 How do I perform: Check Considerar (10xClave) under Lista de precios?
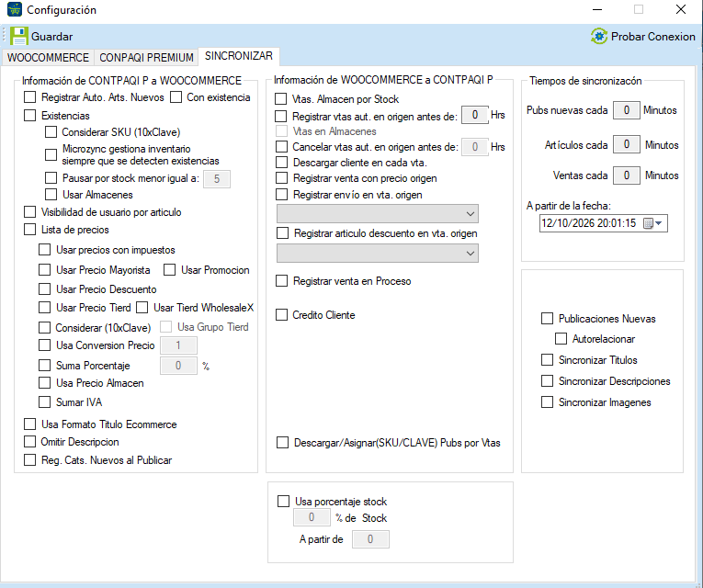pyautogui.click(x=44, y=328)
